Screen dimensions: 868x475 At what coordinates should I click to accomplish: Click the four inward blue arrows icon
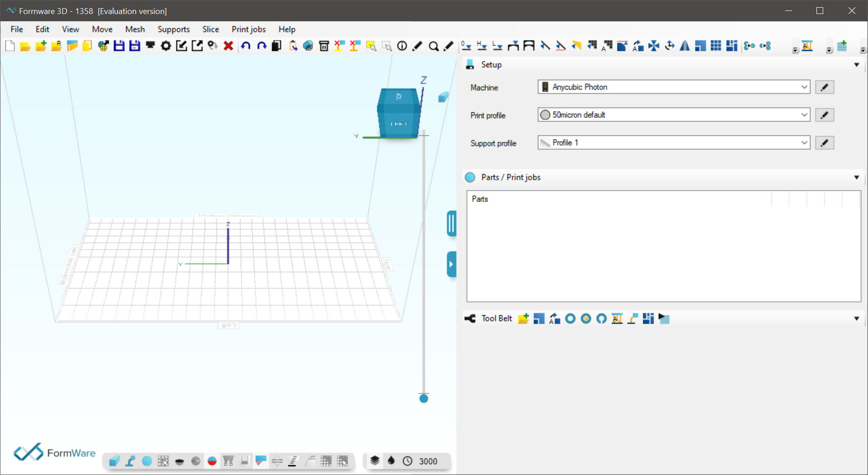point(654,46)
